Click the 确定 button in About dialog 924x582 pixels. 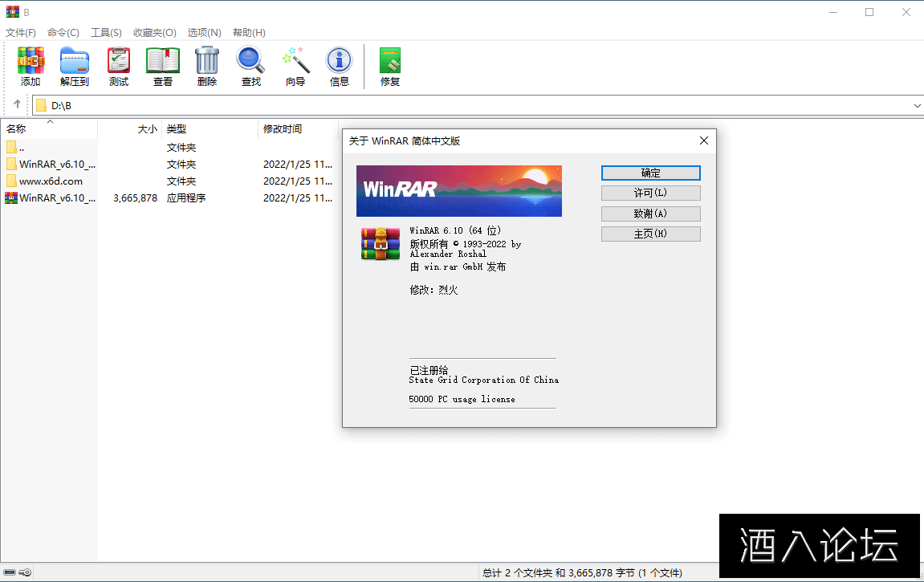(x=650, y=173)
